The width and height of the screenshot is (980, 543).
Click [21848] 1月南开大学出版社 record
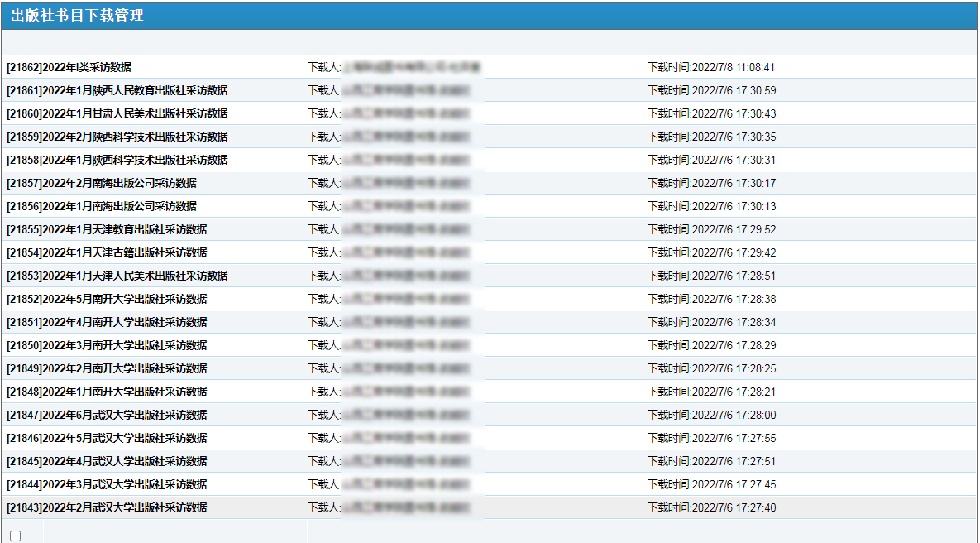(x=107, y=392)
